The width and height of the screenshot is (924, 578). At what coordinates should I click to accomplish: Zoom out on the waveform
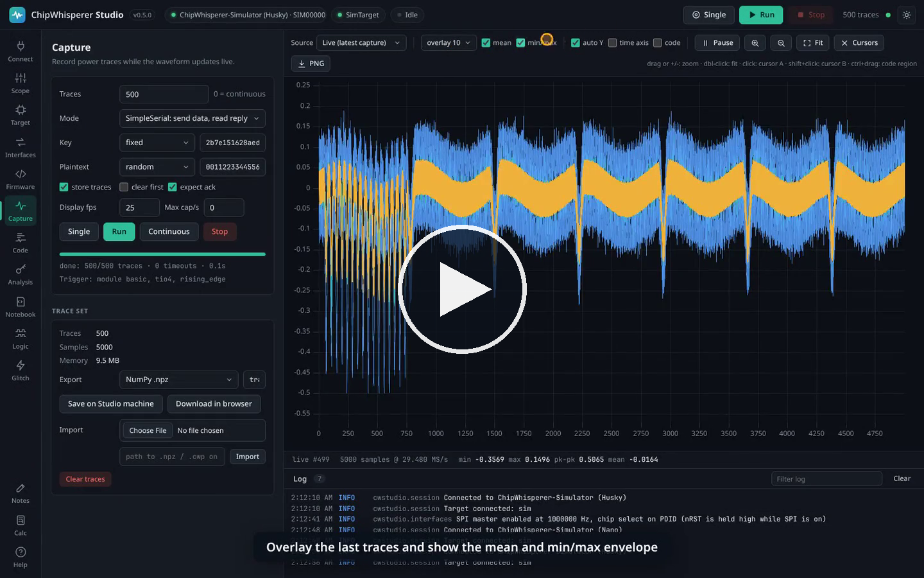781,43
